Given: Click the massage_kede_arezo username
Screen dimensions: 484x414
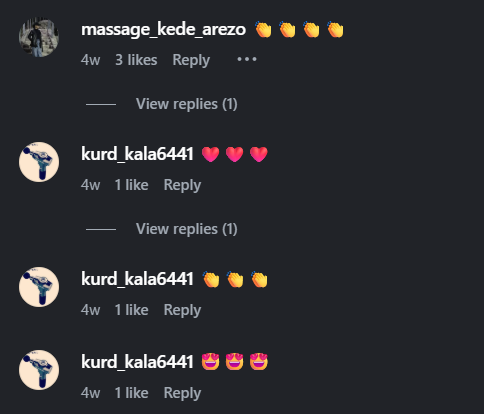Looking at the screenshot, I should pos(163,30).
